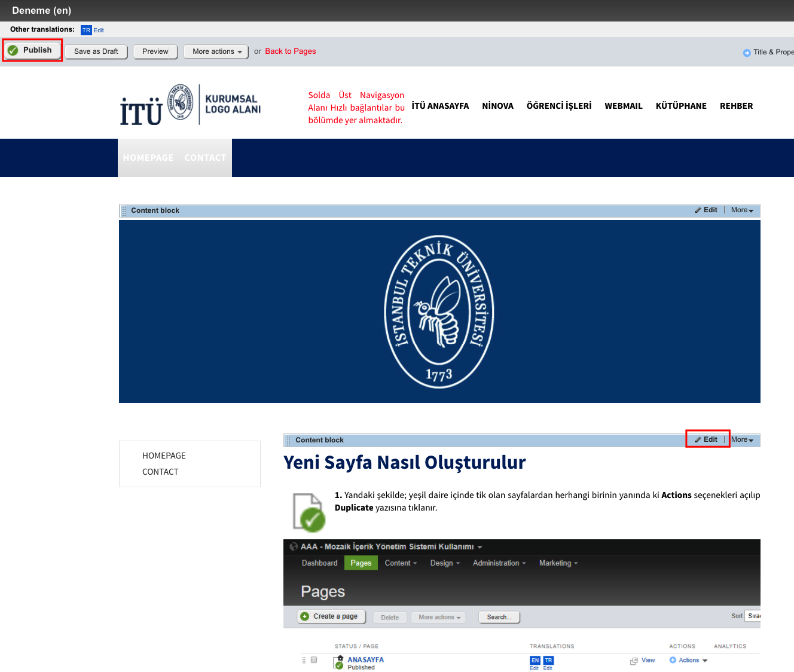Image resolution: width=794 pixels, height=672 pixels.
Task: Edit the TR translation next to Other translations
Action: click(x=99, y=30)
